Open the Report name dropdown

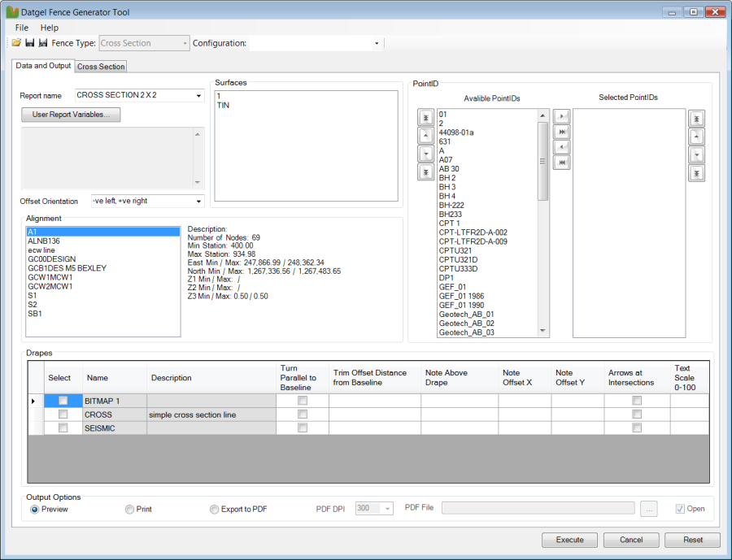198,96
